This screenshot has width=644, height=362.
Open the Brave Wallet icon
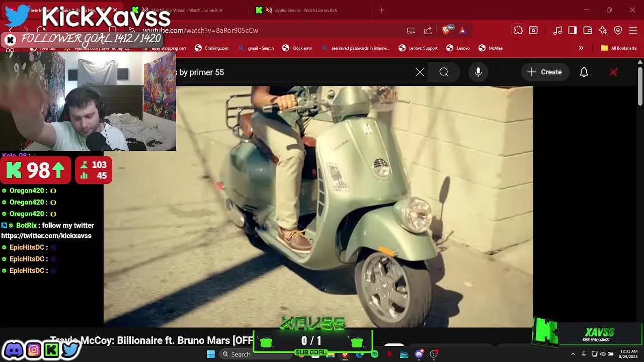pyautogui.click(x=588, y=31)
